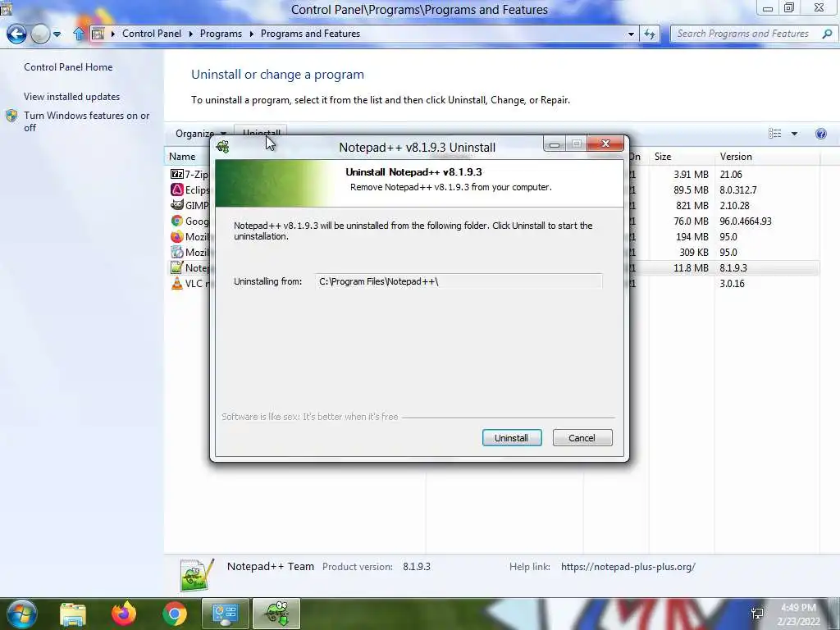Select the 2.10.28 version cell

click(x=734, y=205)
